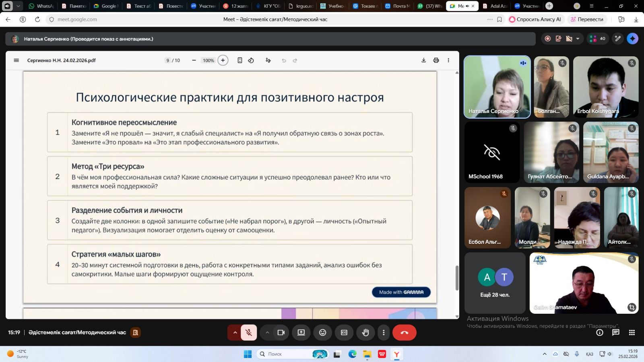The width and height of the screenshot is (644, 362).
Task: Open more options in call controls
Action: pyautogui.click(x=384, y=333)
